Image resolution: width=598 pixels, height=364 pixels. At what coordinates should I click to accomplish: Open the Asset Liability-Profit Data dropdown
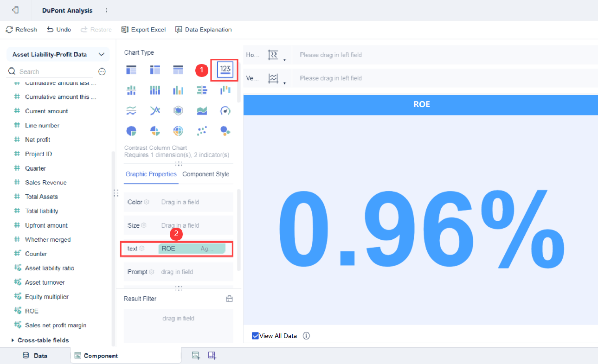point(58,54)
